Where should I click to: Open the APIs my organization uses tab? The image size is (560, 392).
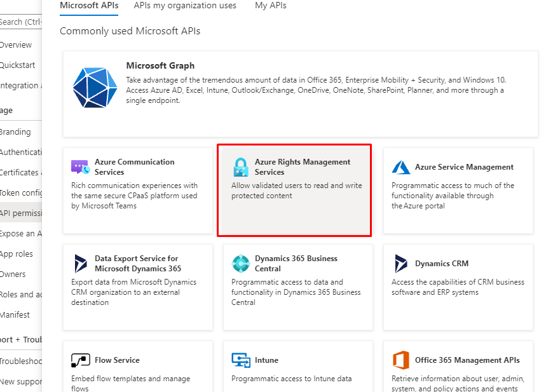click(x=184, y=6)
